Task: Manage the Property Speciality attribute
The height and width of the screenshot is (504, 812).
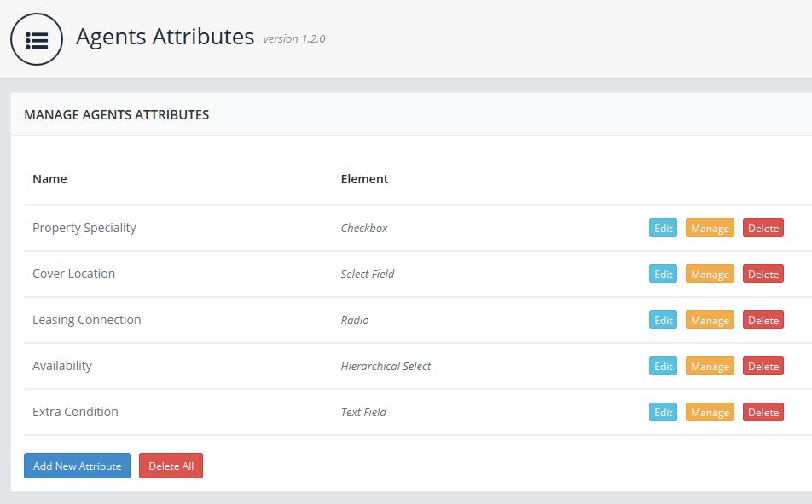Action: pyautogui.click(x=710, y=228)
